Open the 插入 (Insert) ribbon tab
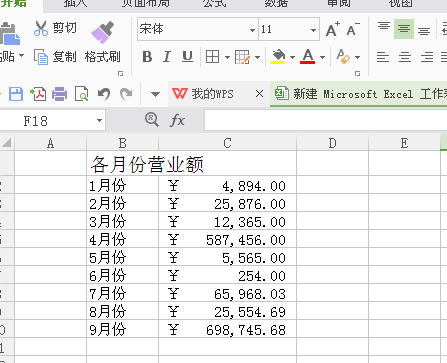 coord(75,3)
